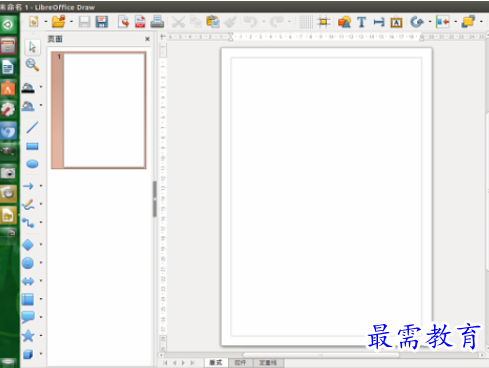Select page 1 thumbnail in pages panel
The image size is (489, 368).
pyautogui.click(x=99, y=110)
